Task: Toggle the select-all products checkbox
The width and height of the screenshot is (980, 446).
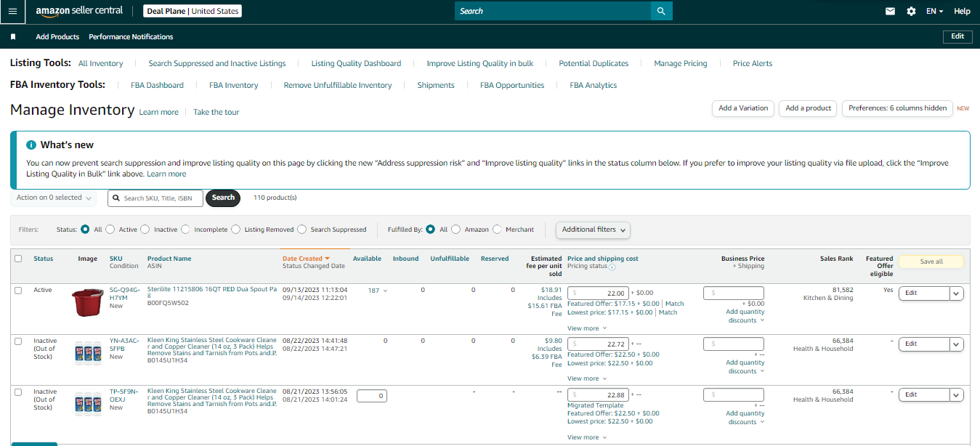Action: (18, 259)
